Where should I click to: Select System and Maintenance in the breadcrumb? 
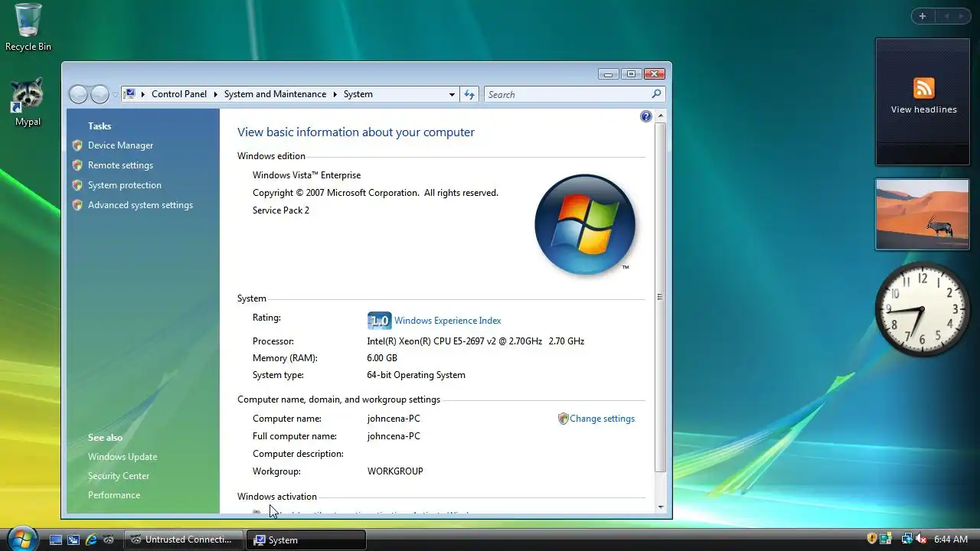(275, 94)
